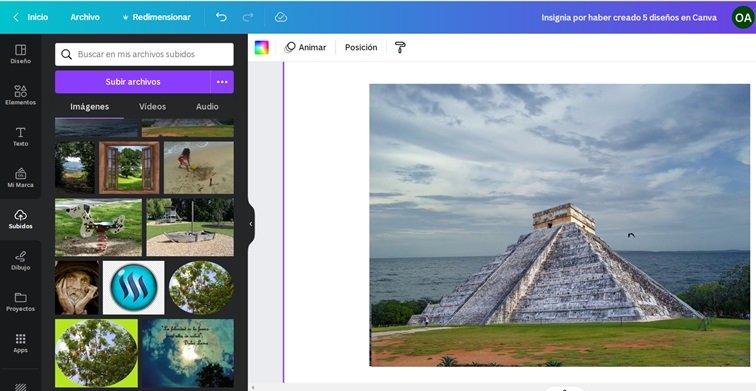Switch to the Imágenes tab
This screenshot has width=756, height=391.
pos(90,107)
